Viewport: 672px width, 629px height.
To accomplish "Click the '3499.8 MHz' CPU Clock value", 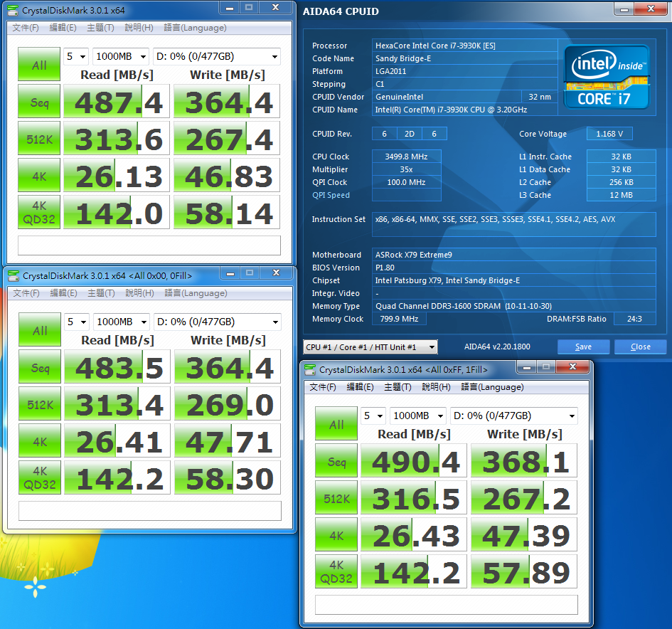I will 406,157.
